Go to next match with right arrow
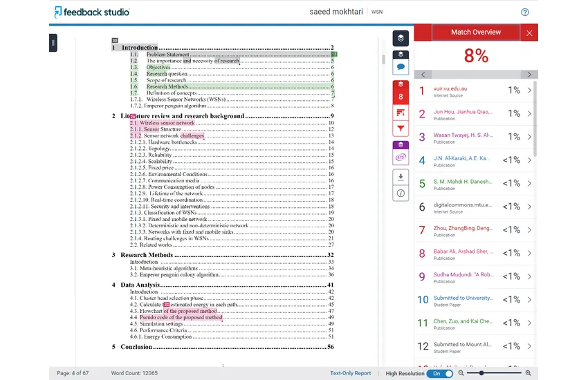 click(x=530, y=75)
